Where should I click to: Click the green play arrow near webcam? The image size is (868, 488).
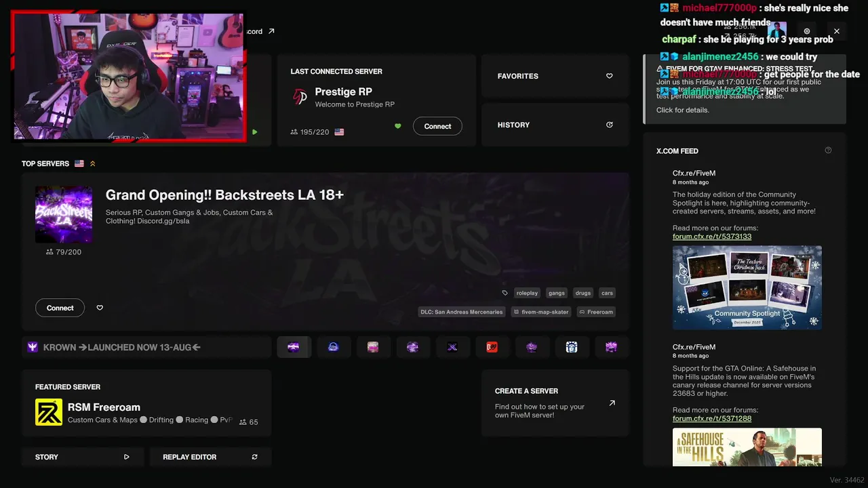254,131
